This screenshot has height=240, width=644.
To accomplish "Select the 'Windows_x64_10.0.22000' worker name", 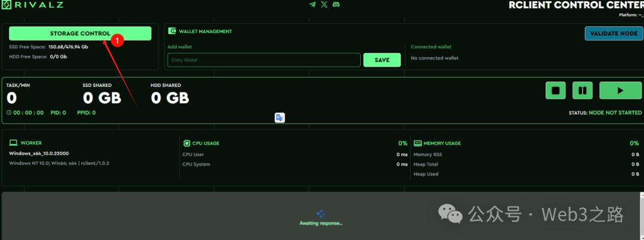I will click(x=39, y=154).
